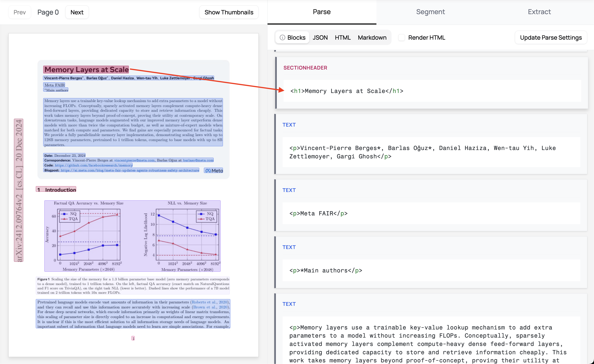Select the Memory Layers at Scale title block

[x=86, y=70]
